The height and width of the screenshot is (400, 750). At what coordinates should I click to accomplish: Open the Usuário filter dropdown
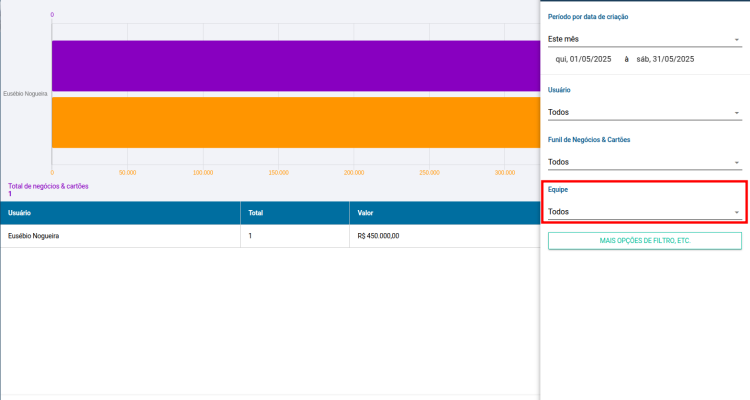pyautogui.click(x=644, y=112)
